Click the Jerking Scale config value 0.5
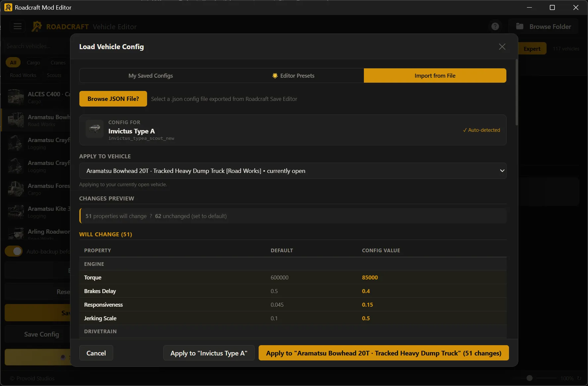Image resolution: width=588 pixels, height=386 pixels. pyautogui.click(x=366, y=318)
